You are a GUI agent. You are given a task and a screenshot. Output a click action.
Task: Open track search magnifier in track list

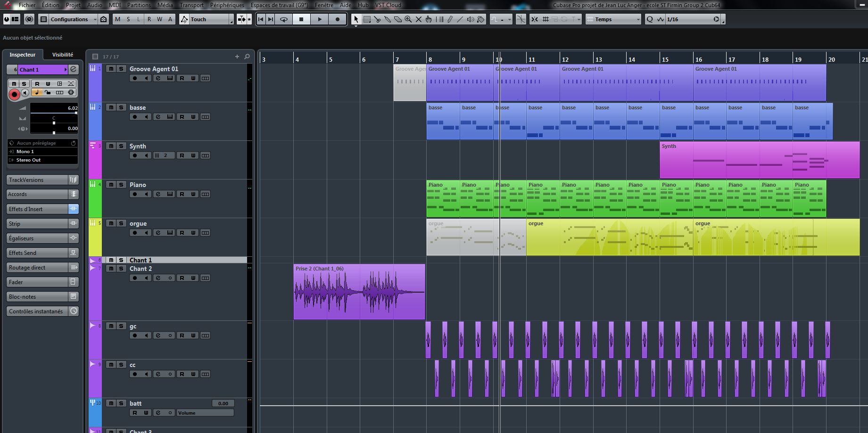click(x=247, y=57)
